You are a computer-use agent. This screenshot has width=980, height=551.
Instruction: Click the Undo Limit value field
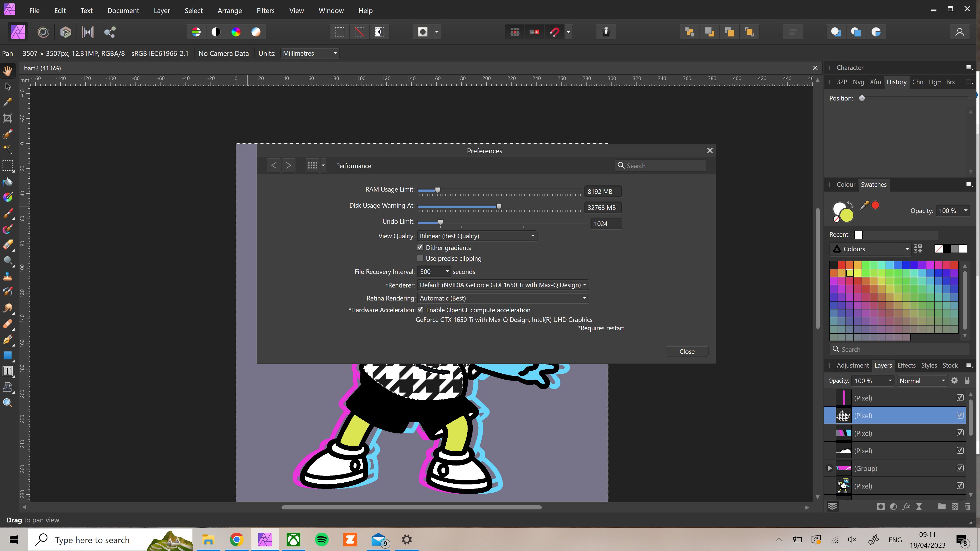(x=606, y=224)
